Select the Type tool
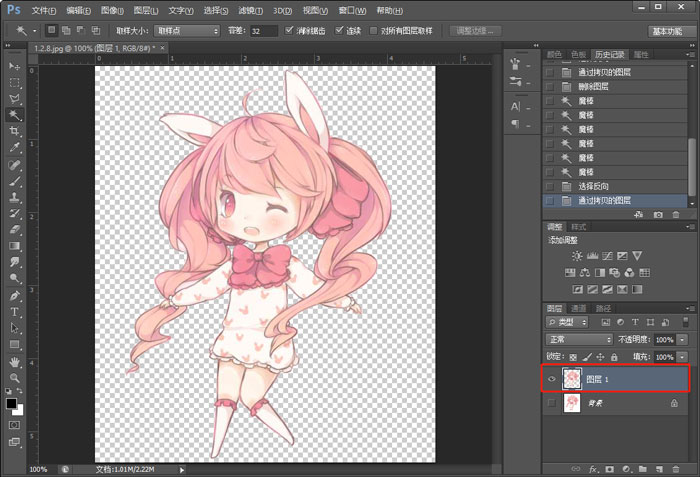 point(15,311)
